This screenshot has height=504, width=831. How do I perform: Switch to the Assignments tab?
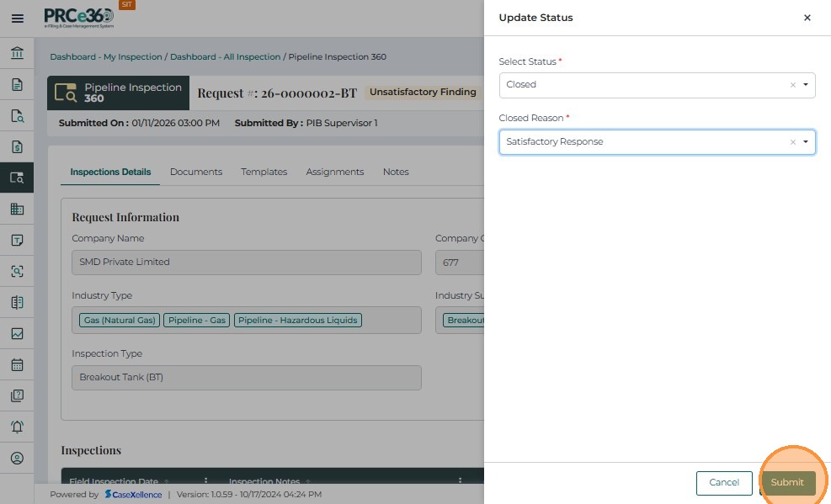click(x=334, y=172)
